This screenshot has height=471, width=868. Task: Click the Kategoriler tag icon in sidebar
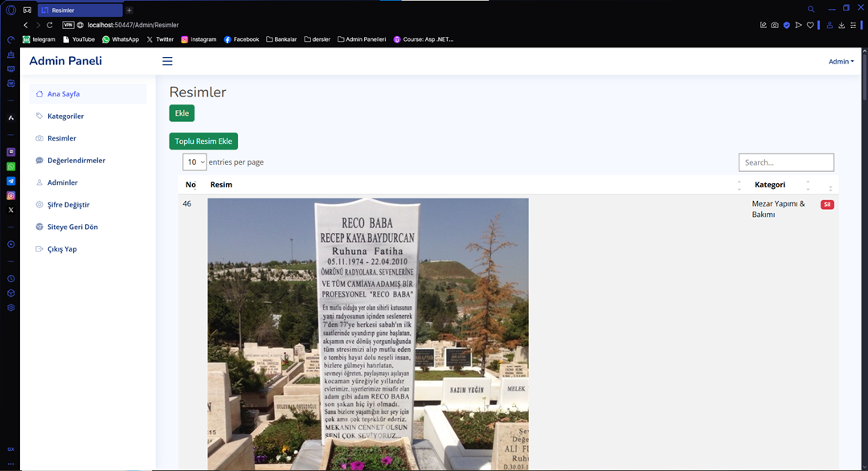tap(39, 116)
